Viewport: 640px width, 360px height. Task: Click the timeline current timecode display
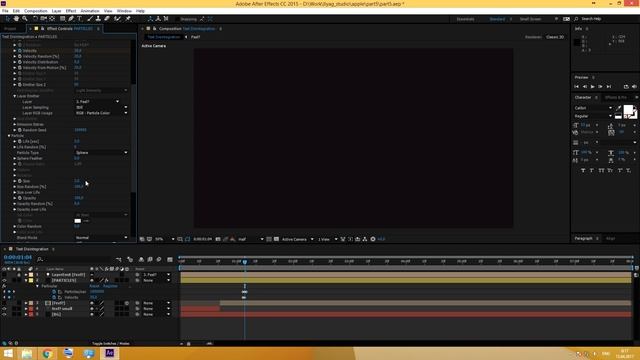18,258
